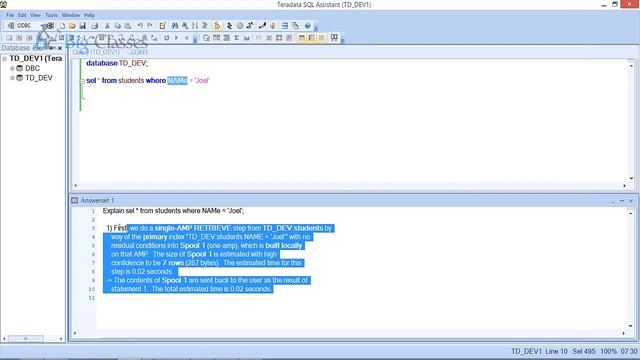The height and width of the screenshot is (360, 640).
Task: Select the TD_DEV1 (Tera root entry
Action: coord(36,58)
